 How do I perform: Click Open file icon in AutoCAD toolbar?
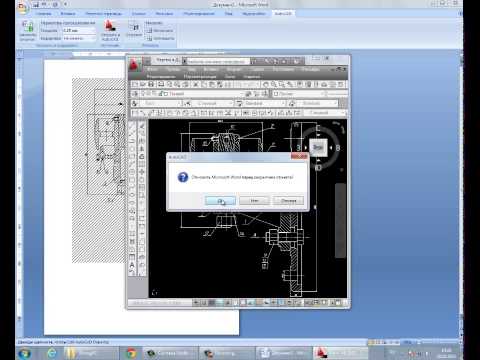point(143,84)
